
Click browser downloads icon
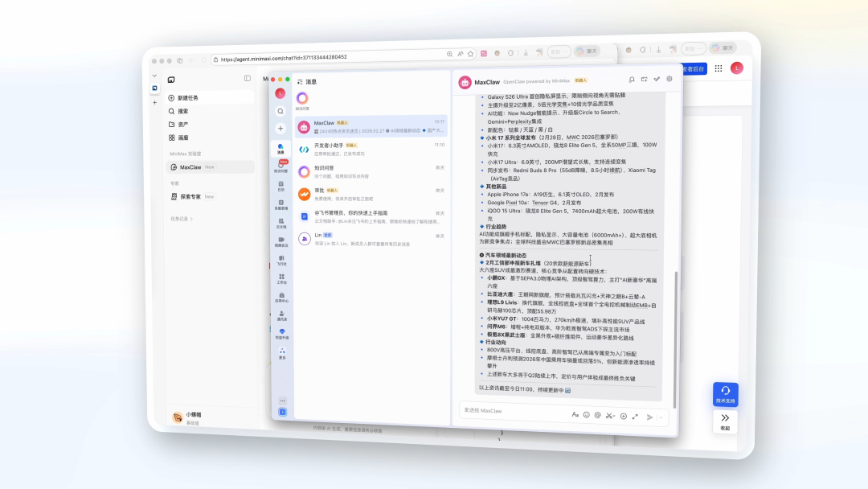526,52
